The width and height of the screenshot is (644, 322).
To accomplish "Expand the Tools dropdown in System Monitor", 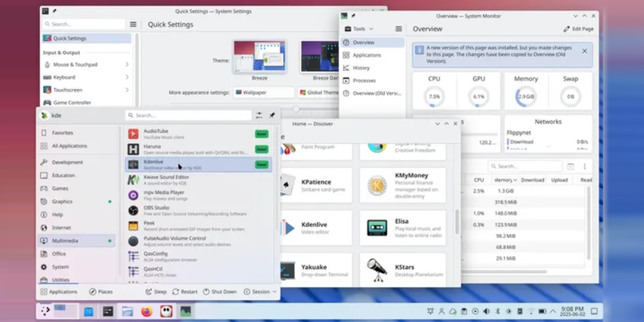I will (x=359, y=29).
